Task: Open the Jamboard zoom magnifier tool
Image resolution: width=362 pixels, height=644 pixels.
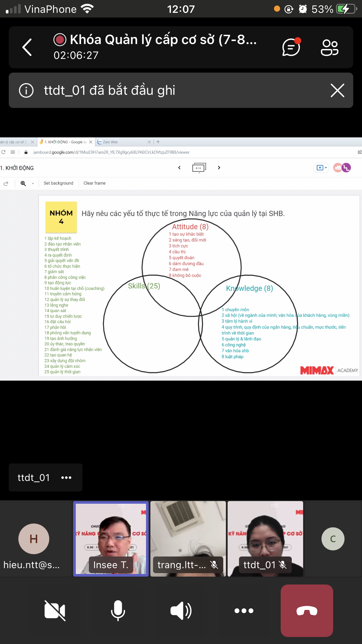Action: tap(23, 183)
